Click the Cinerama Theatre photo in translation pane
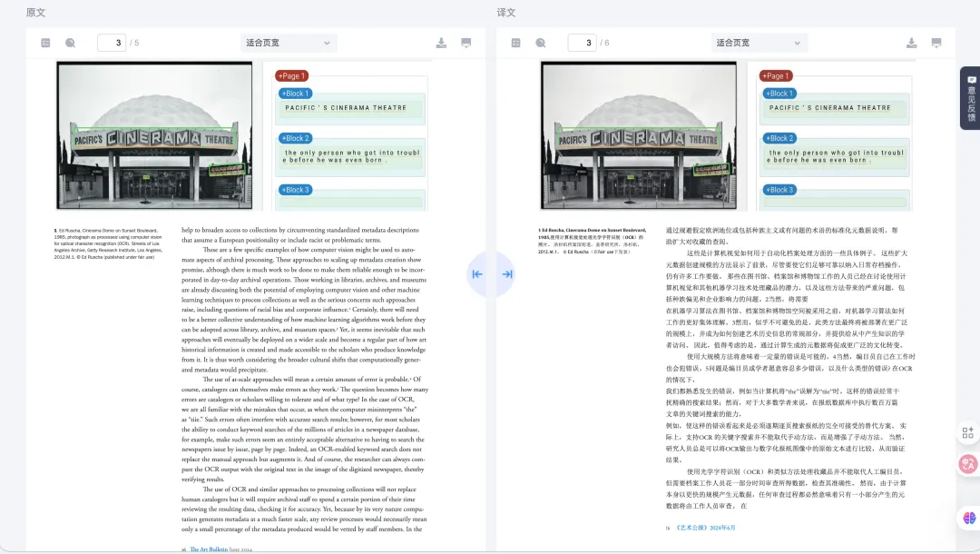This screenshot has width=980, height=554. click(x=639, y=135)
